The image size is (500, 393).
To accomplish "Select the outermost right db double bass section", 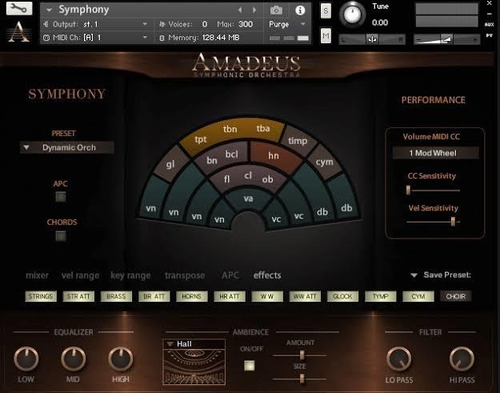I will [346, 208].
